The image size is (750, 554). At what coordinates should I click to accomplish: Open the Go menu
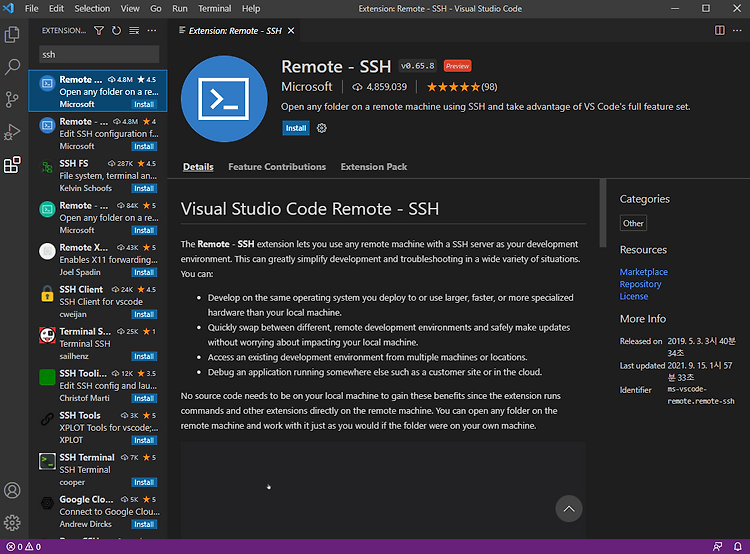point(155,9)
